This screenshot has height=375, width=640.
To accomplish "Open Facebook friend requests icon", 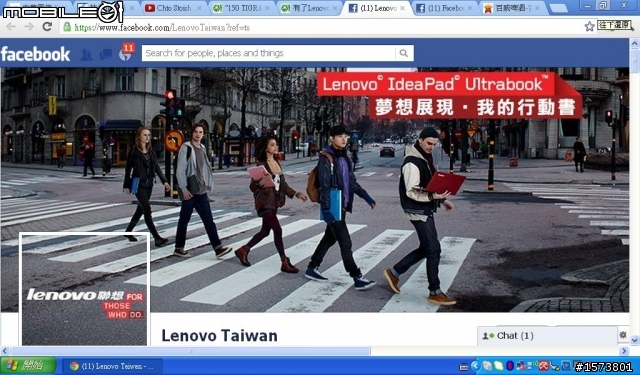I will pyautogui.click(x=86, y=54).
